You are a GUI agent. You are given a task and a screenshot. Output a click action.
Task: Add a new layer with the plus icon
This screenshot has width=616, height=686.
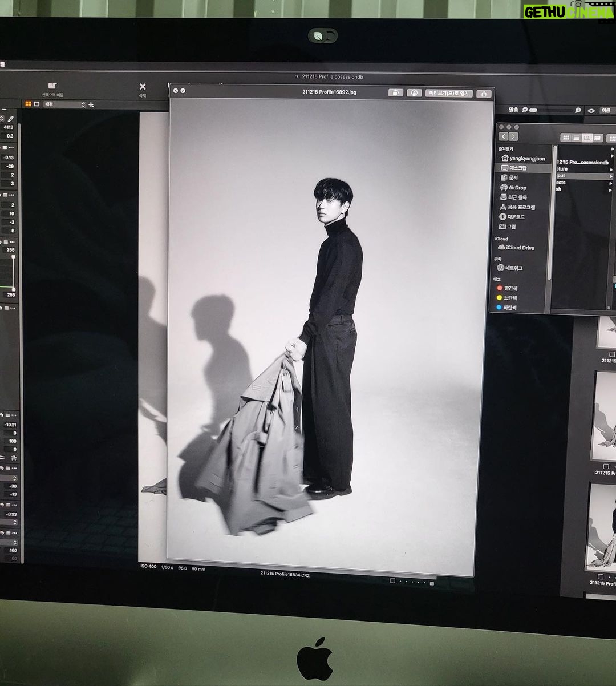91,104
